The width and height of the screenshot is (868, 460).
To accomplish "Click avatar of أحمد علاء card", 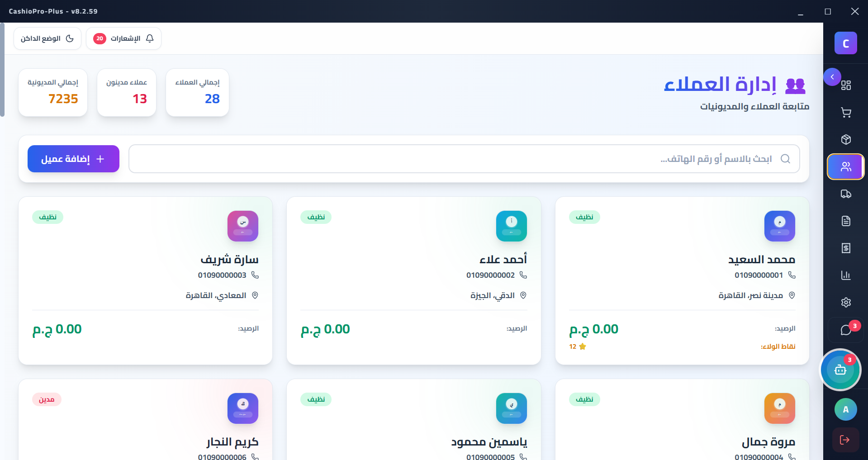I will [512, 226].
